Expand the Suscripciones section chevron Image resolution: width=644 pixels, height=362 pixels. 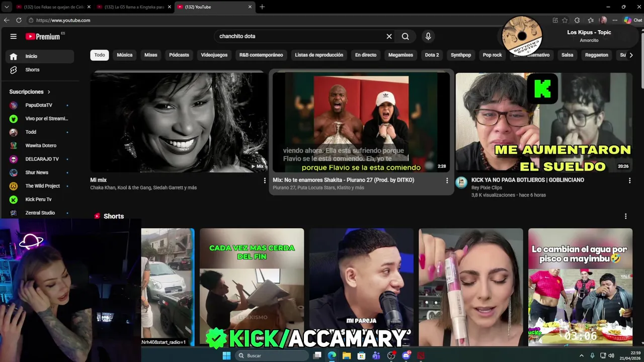[49, 92]
